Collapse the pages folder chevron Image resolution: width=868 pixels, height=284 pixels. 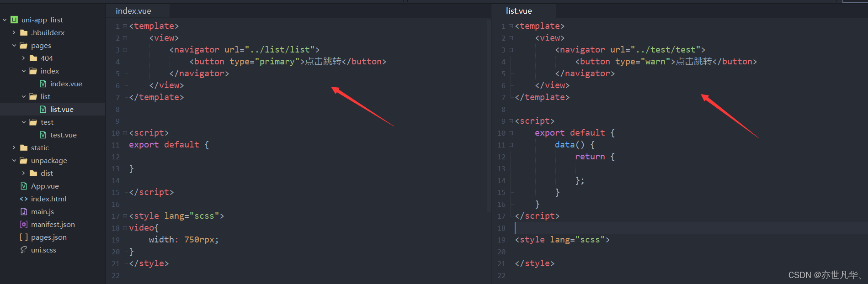coord(14,45)
